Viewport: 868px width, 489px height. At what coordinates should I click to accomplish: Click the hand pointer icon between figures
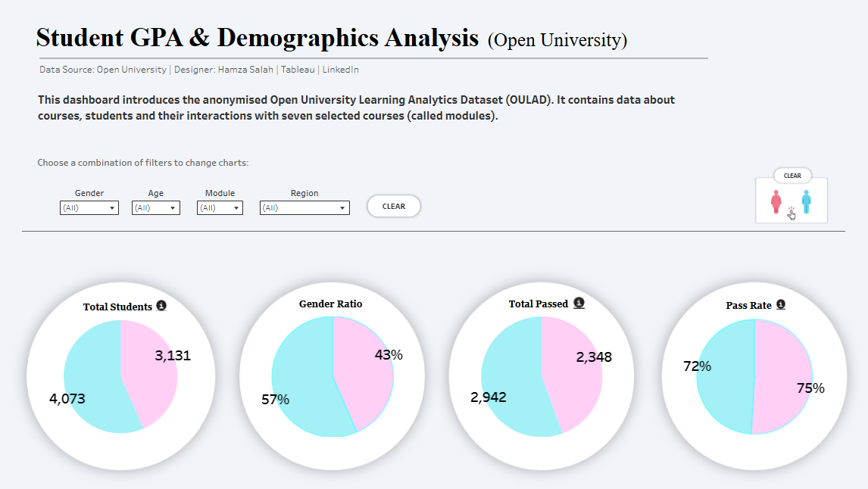click(792, 213)
